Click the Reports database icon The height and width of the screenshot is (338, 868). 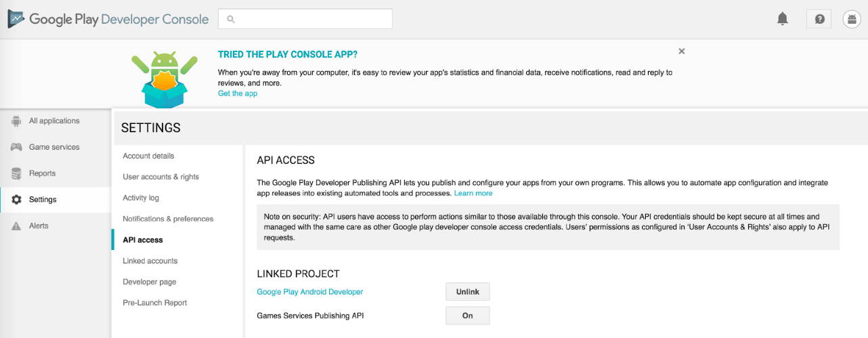(16, 173)
